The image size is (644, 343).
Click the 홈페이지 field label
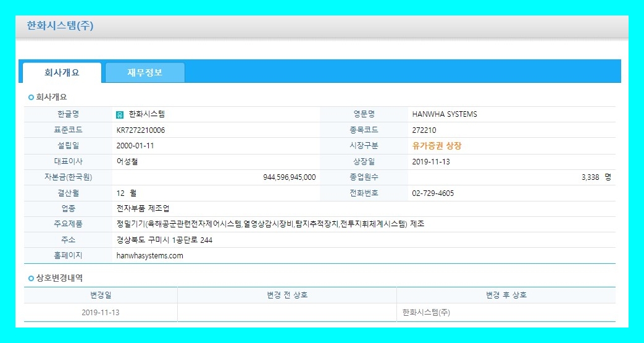(68, 255)
